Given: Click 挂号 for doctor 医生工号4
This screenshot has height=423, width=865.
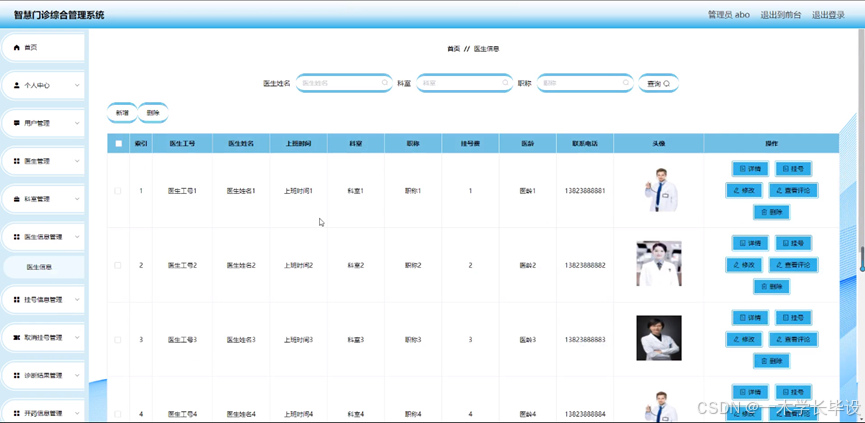Looking at the screenshot, I should [793, 392].
